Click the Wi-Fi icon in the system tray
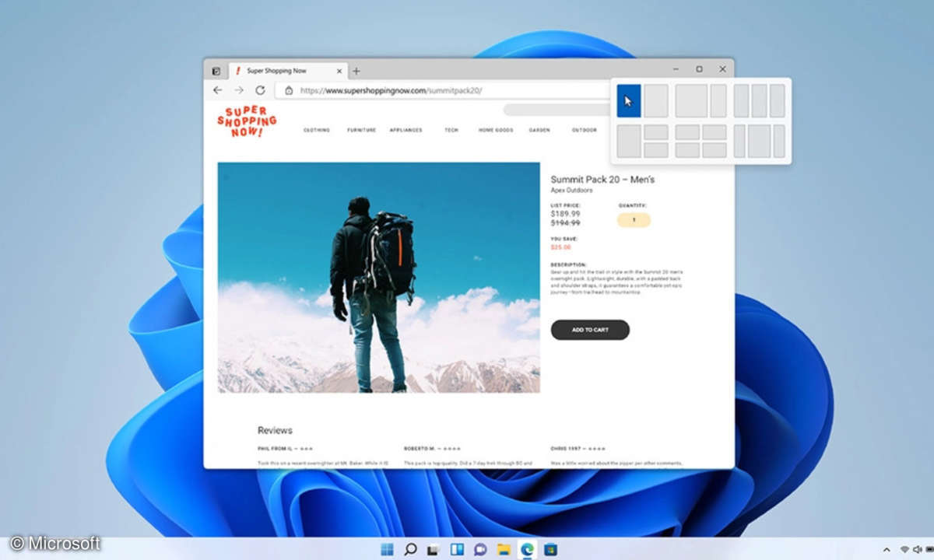934x560 pixels. [904, 550]
